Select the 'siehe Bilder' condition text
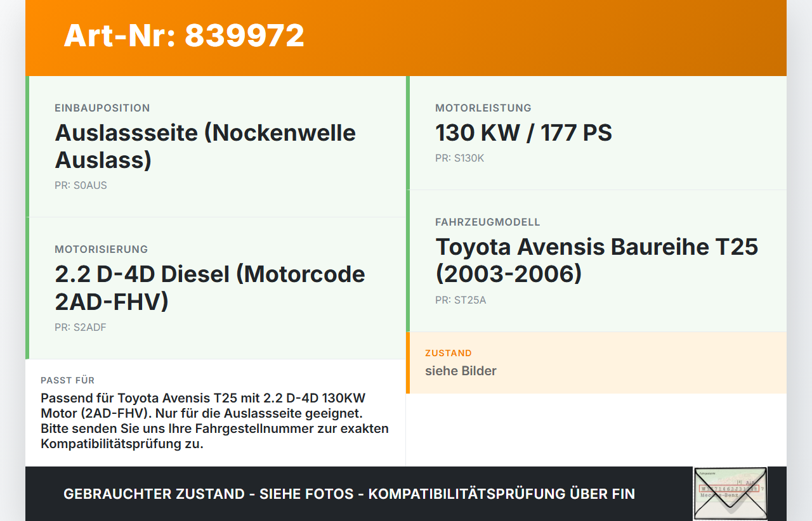 461,371
